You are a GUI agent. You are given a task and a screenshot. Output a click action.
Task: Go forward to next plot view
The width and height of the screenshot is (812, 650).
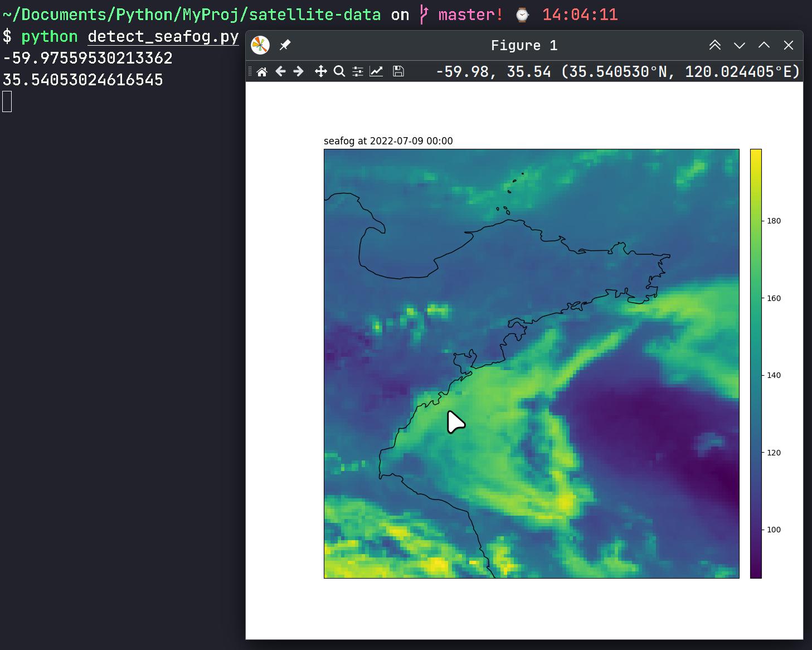[x=299, y=71]
